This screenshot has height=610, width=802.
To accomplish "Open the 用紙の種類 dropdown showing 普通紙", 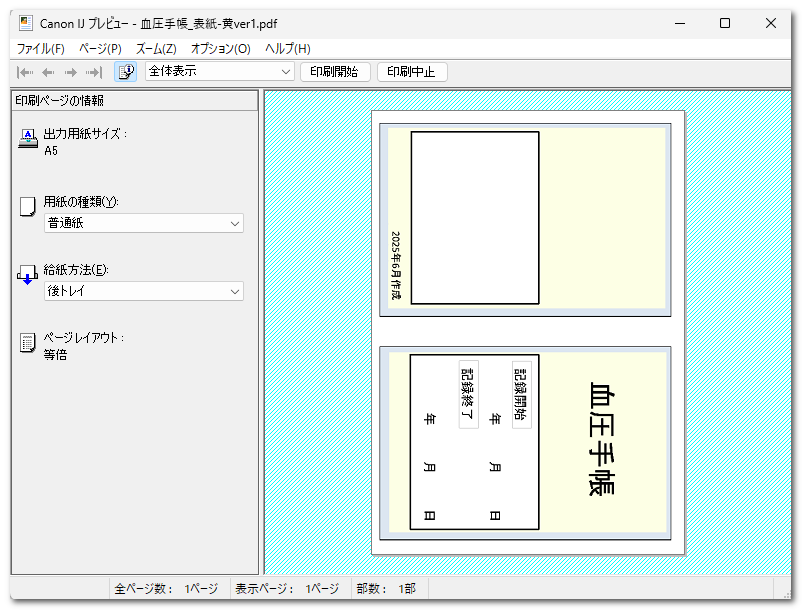I will (x=144, y=223).
